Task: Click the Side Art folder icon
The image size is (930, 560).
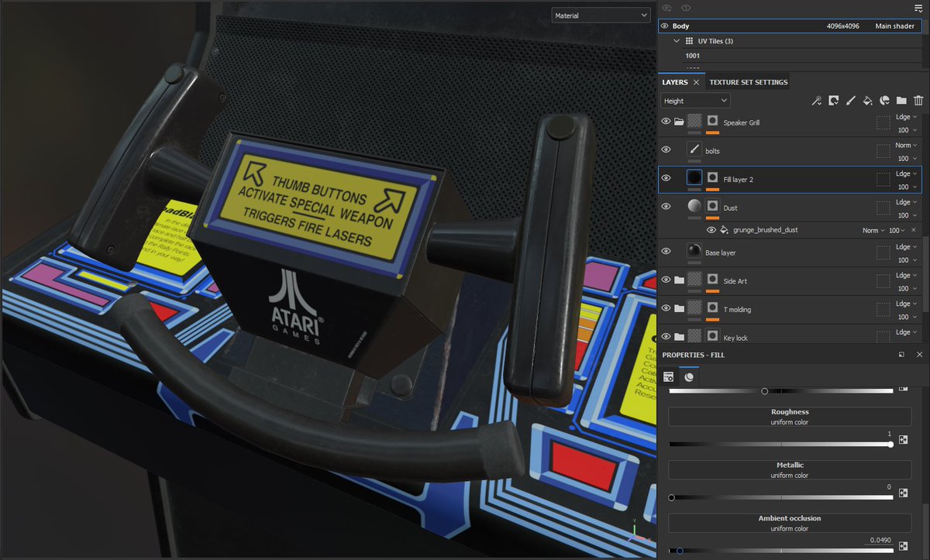Action: (x=679, y=280)
